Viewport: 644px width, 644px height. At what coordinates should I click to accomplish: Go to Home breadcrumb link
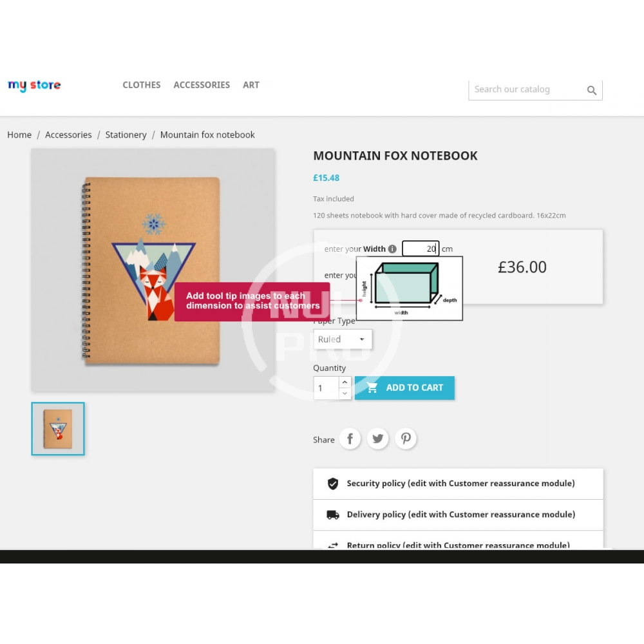pyautogui.click(x=19, y=135)
